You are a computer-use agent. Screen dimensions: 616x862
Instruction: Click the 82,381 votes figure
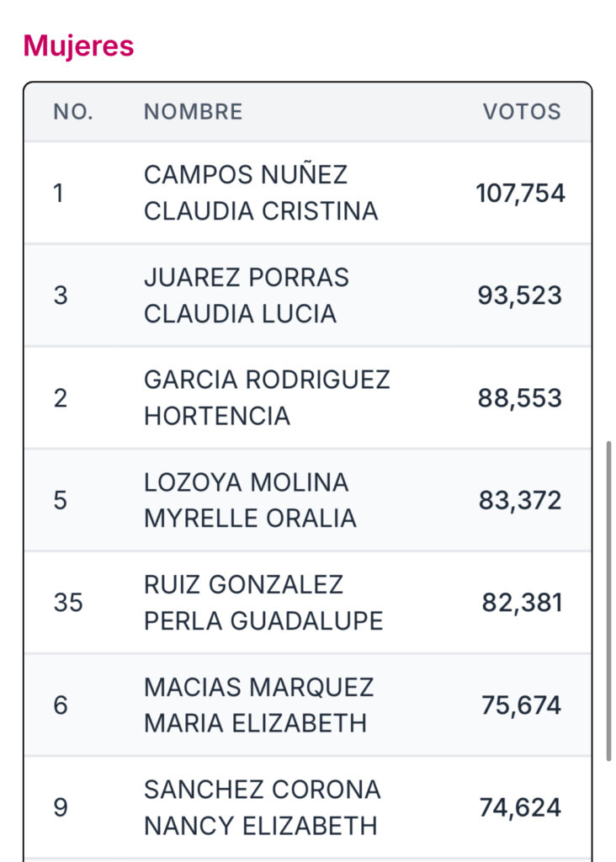click(522, 603)
